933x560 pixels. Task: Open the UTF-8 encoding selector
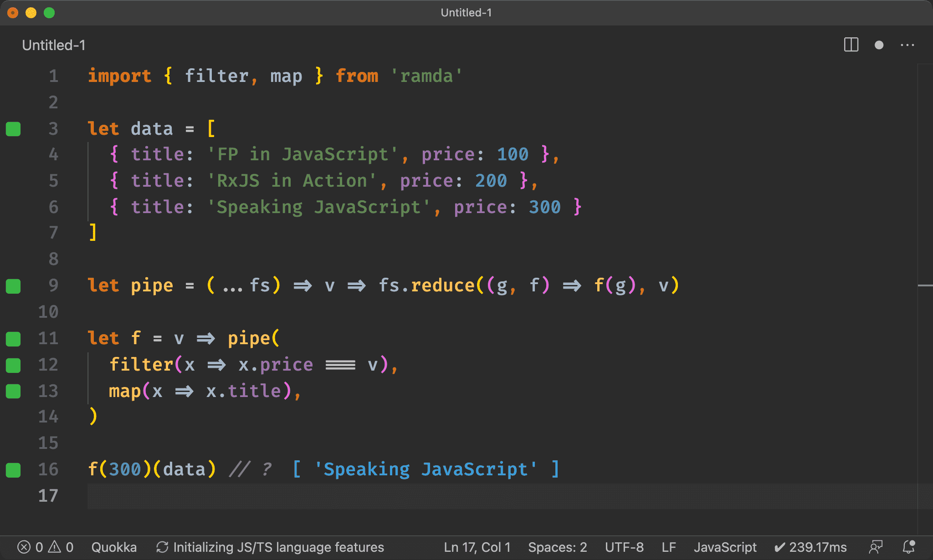pos(624,547)
